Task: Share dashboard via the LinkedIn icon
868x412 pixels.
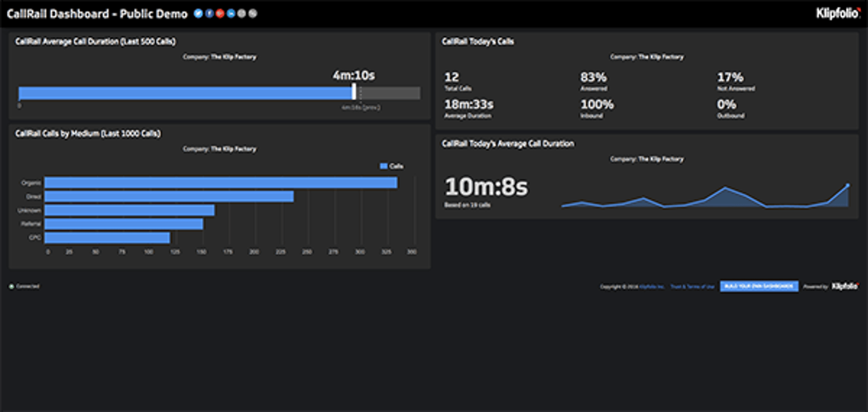Action: (x=231, y=14)
